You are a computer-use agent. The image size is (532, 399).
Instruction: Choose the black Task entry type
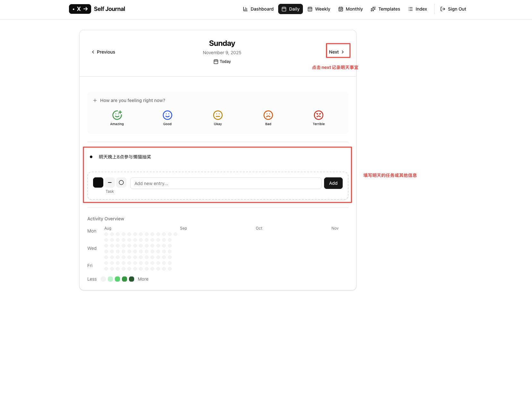pyautogui.click(x=98, y=183)
